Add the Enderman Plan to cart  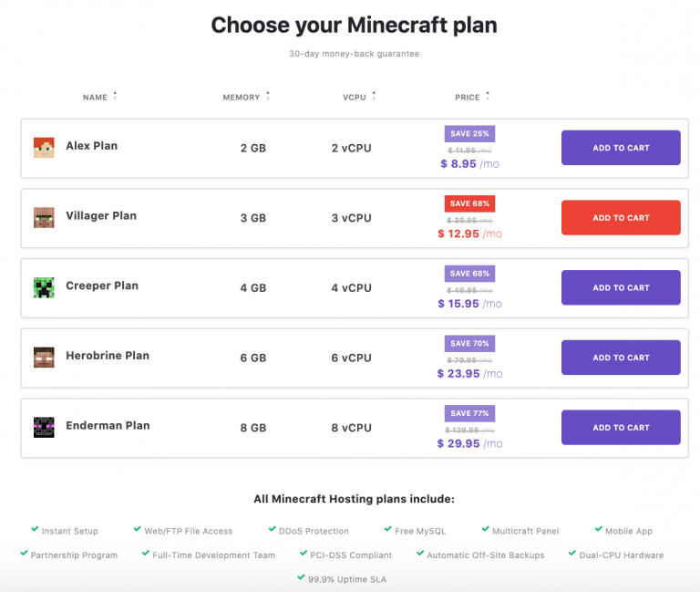pos(621,427)
